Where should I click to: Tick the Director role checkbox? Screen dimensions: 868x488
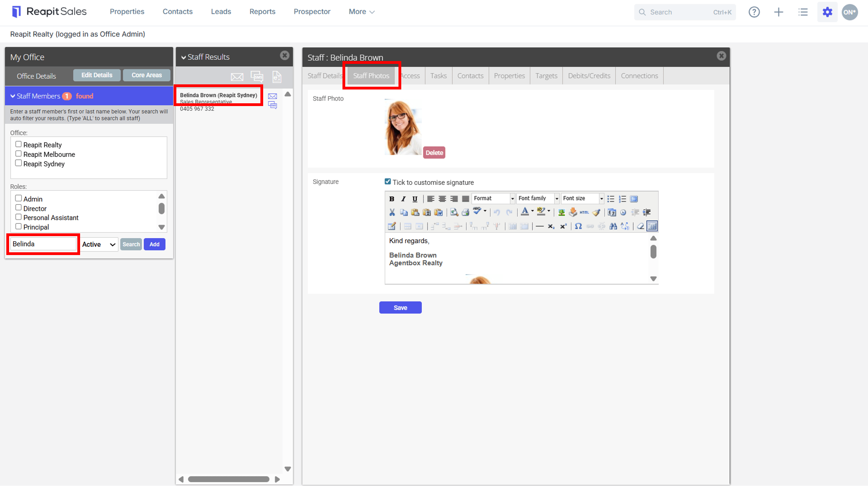(x=18, y=208)
